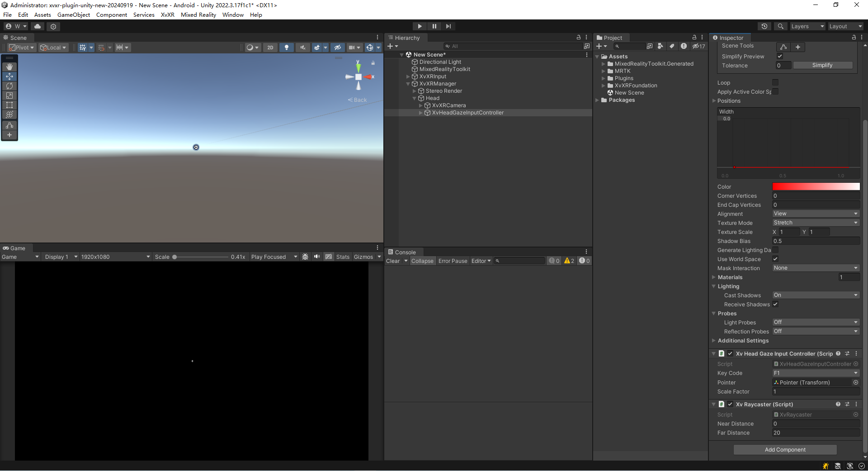Image resolution: width=868 pixels, height=471 pixels.
Task: Toggle hidden packages visibility showing 17
Action: [x=699, y=46]
